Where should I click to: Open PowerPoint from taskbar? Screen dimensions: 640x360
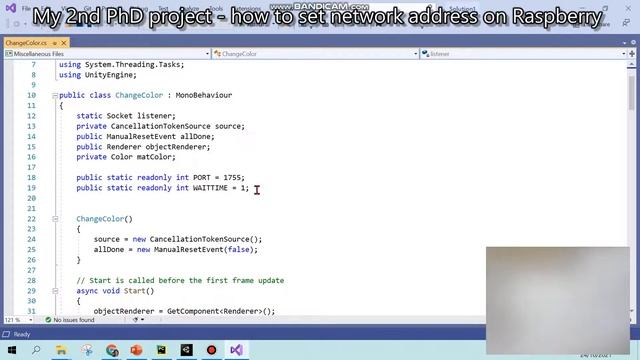pos(137,350)
